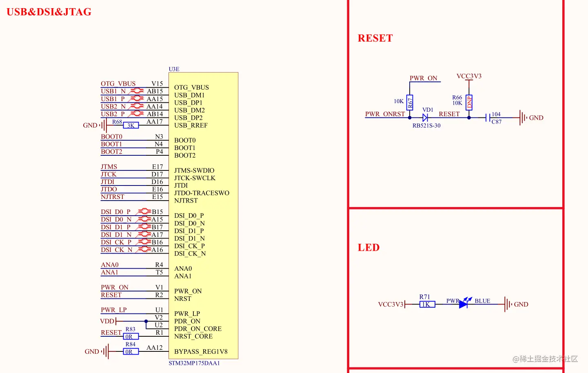The image size is (588, 373).
Task: Select PWR_ON net label above R67
Action: [424, 78]
